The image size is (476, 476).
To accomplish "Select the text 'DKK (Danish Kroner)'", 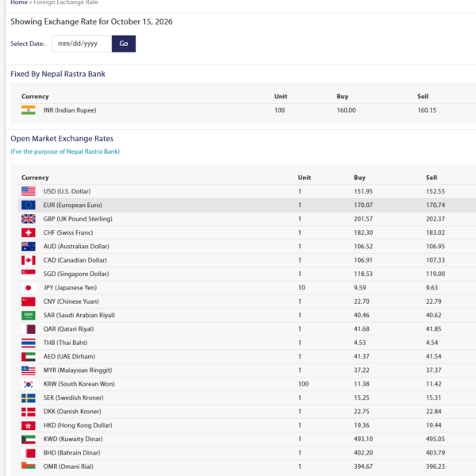I will click(x=72, y=411).
